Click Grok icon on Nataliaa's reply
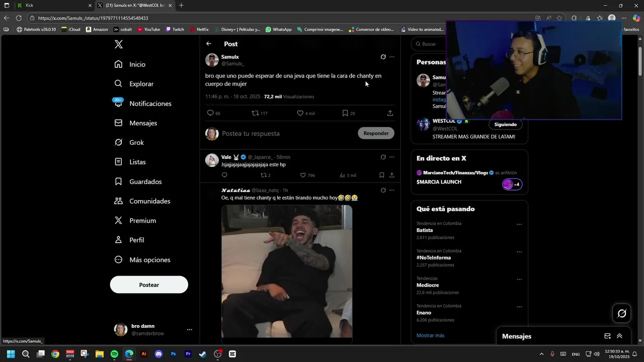This screenshot has height=362, width=644. click(x=383, y=190)
